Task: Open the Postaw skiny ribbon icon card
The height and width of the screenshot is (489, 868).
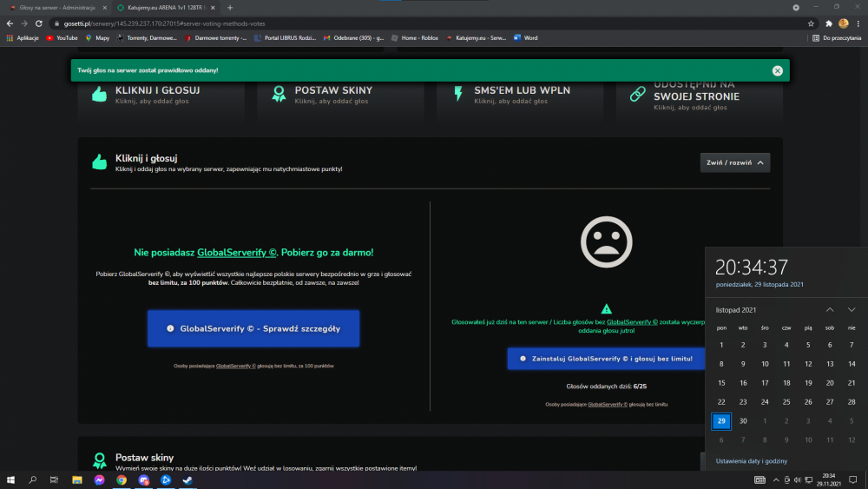Action: (279, 94)
